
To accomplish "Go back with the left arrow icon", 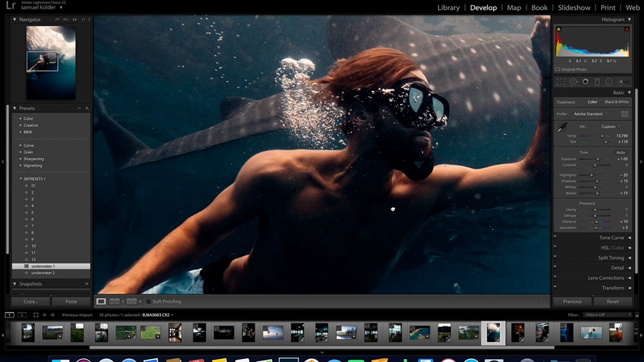I will tap(45, 315).
